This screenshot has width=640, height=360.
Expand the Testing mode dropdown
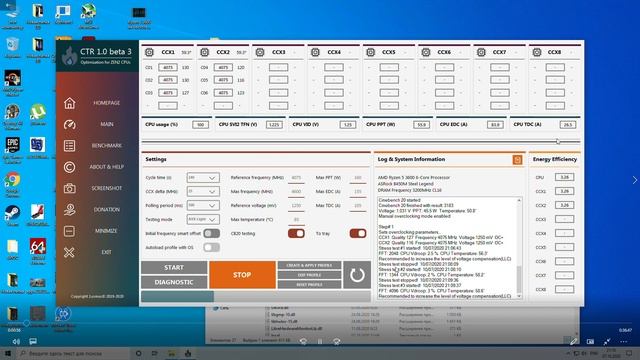203,219
